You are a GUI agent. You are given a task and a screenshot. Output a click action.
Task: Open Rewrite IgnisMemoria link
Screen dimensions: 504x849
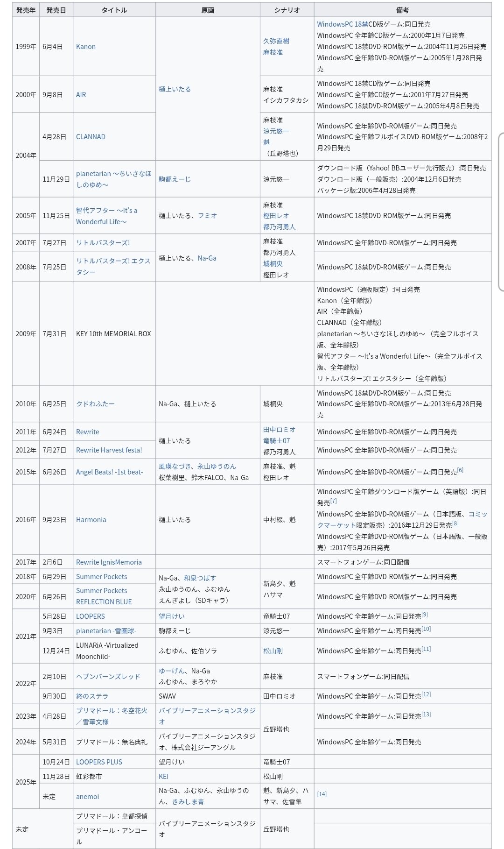click(x=109, y=562)
